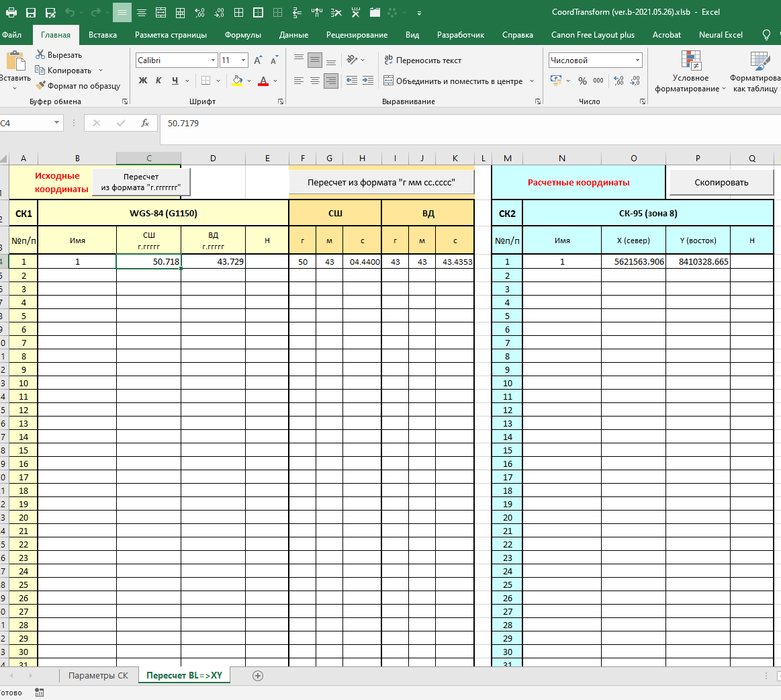This screenshot has width=781, height=700.
Task: Switch to the Параметры СК sheet tab
Action: point(98,675)
